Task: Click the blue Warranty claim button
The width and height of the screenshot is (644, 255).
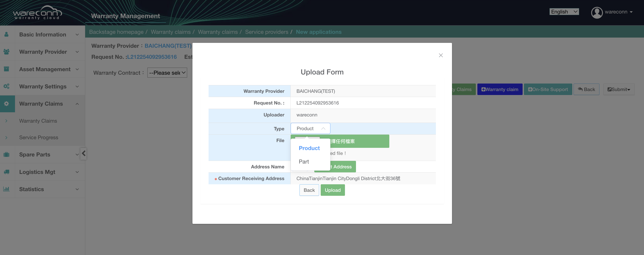Action: (x=499, y=89)
